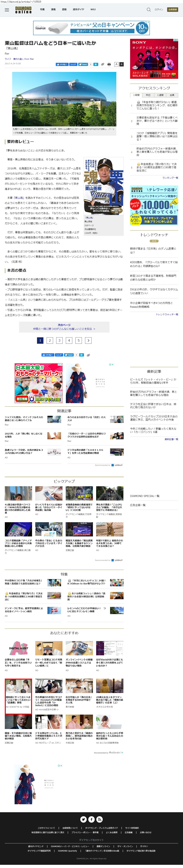The height and width of the screenshot is (868, 183).
Task: Open the 連載 menu in top navigation
Action: (x=53, y=10)
